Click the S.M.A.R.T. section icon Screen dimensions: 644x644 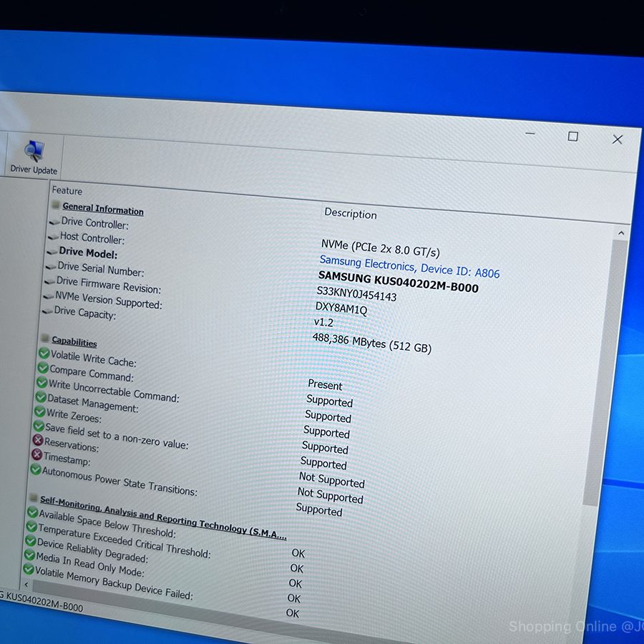point(34,497)
